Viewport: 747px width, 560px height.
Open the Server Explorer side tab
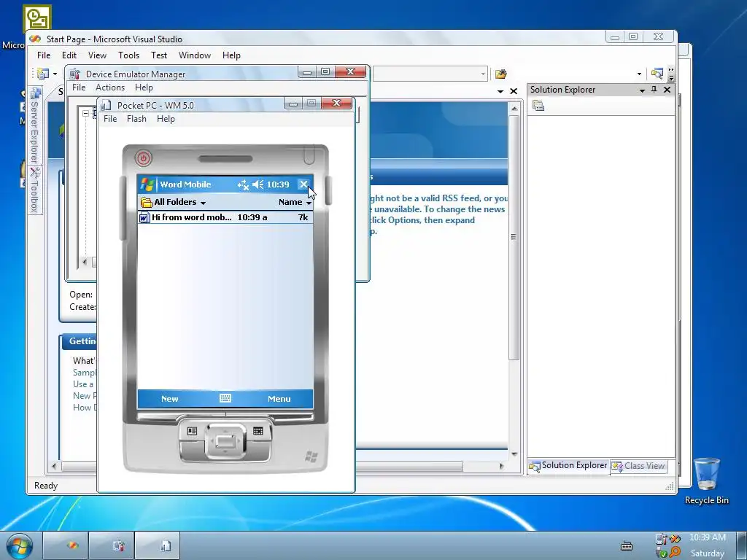tap(35, 125)
